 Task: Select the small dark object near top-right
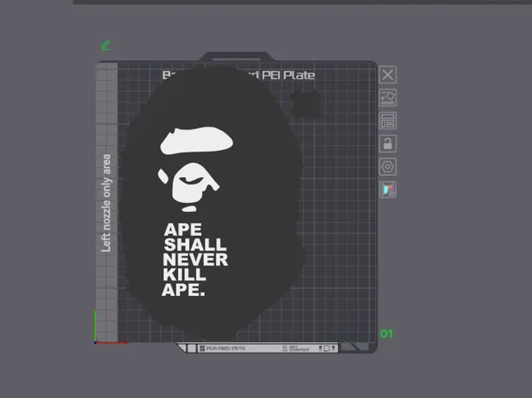pos(307,104)
